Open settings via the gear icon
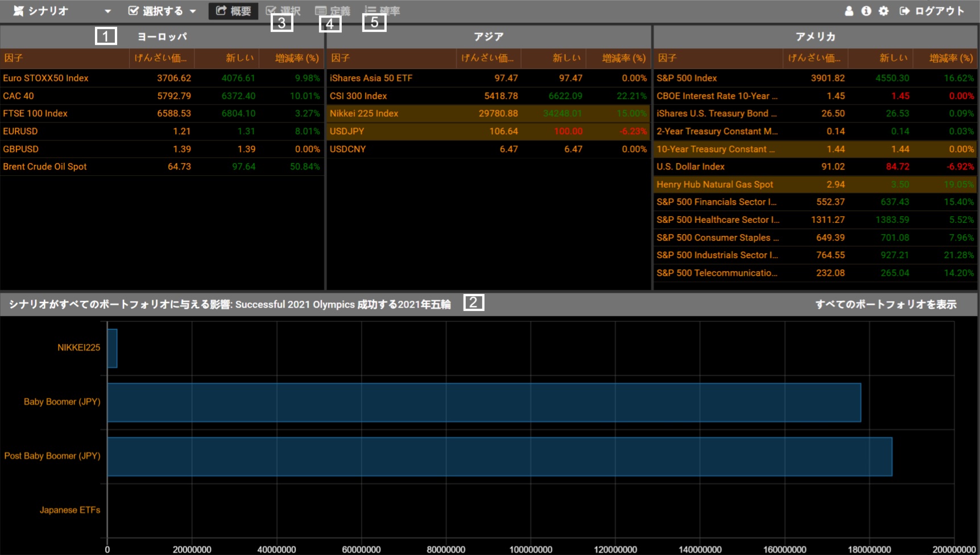980x555 pixels. pyautogui.click(x=883, y=11)
